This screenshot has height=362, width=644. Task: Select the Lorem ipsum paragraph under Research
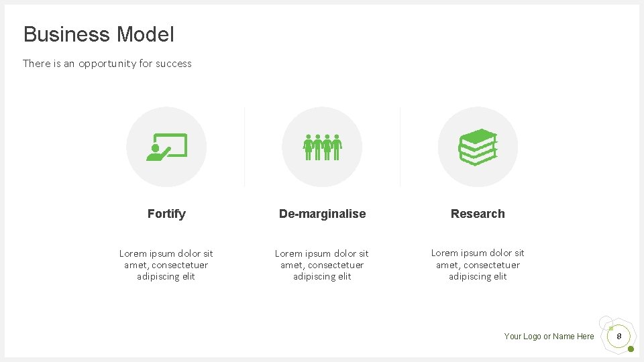(x=478, y=264)
